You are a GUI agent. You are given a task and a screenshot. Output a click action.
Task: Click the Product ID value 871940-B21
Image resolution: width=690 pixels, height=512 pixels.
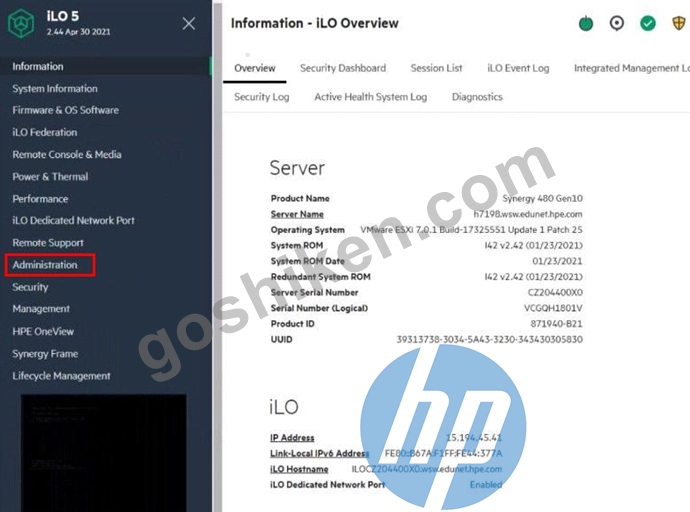coord(557,324)
